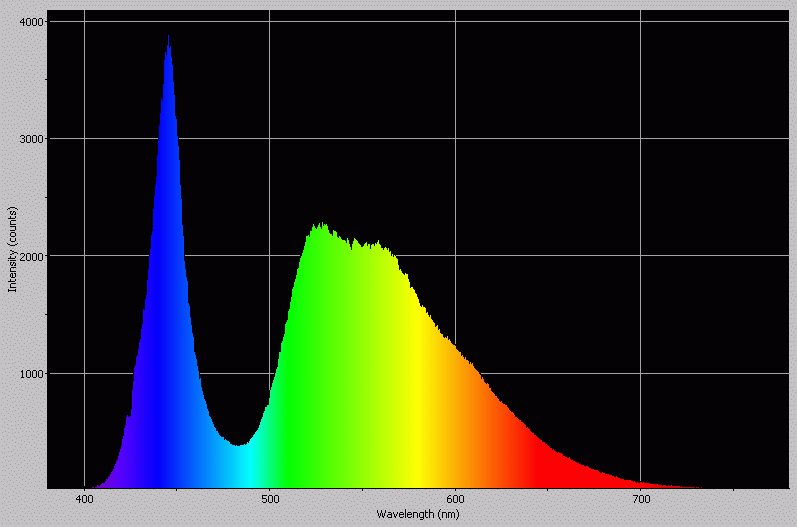Click the 700 wavelength axis label
The height and width of the screenshot is (527, 797).
tap(641, 499)
